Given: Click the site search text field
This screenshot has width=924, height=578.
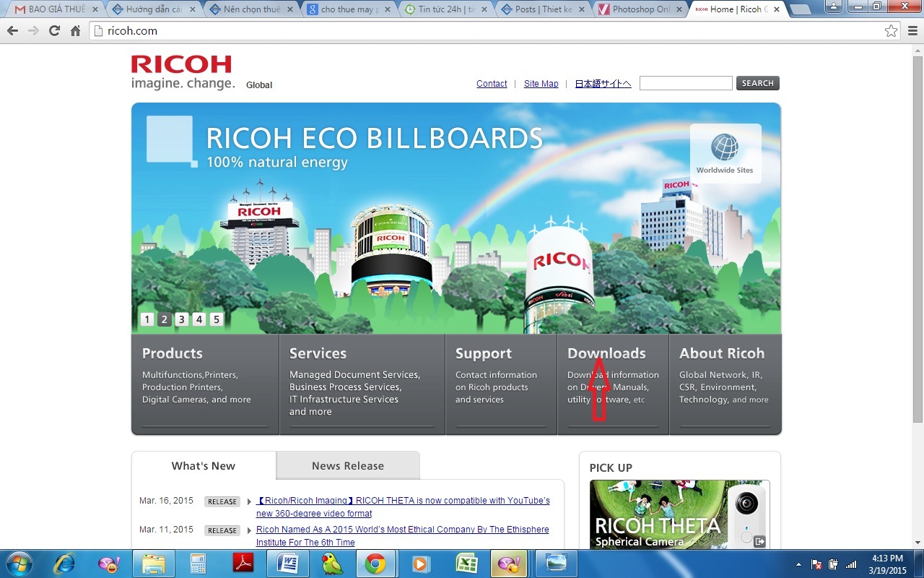Looking at the screenshot, I should (x=686, y=83).
